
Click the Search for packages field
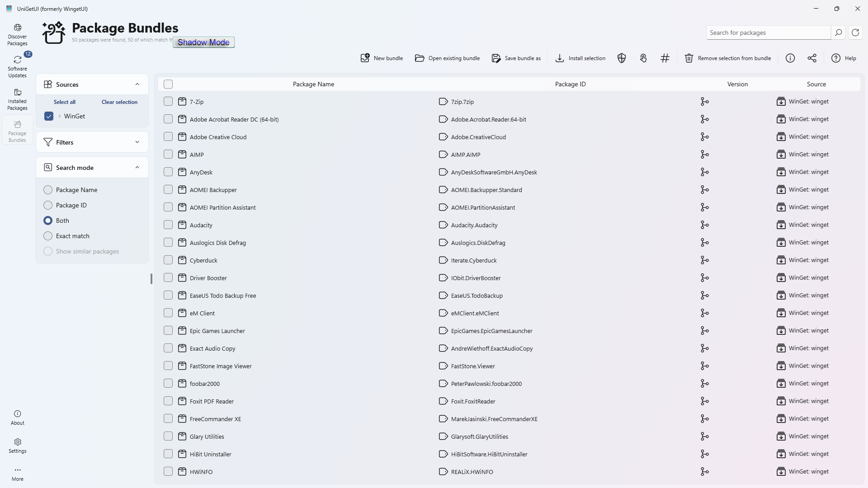pos(769,33)
